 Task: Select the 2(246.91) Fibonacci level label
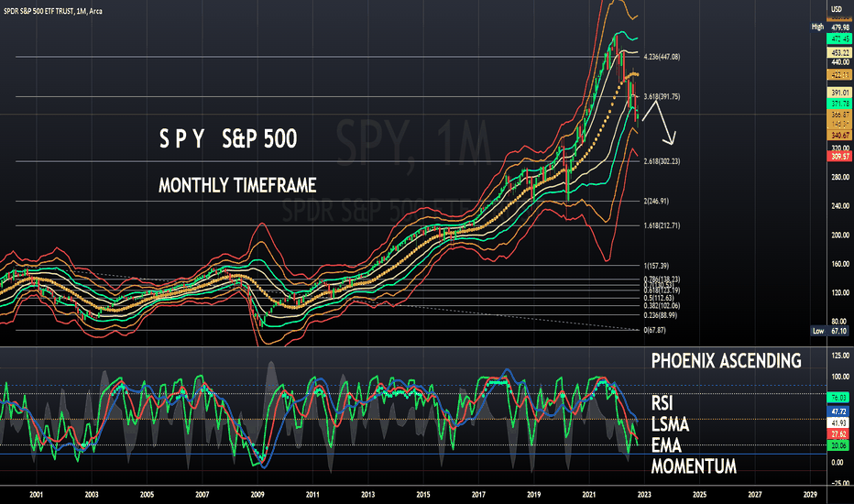pyautogui.click(x=656, y=201)
